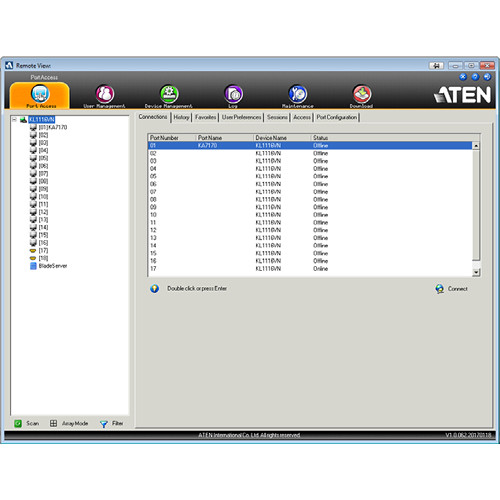Select port [05] in the tree

tap(43, 158)
